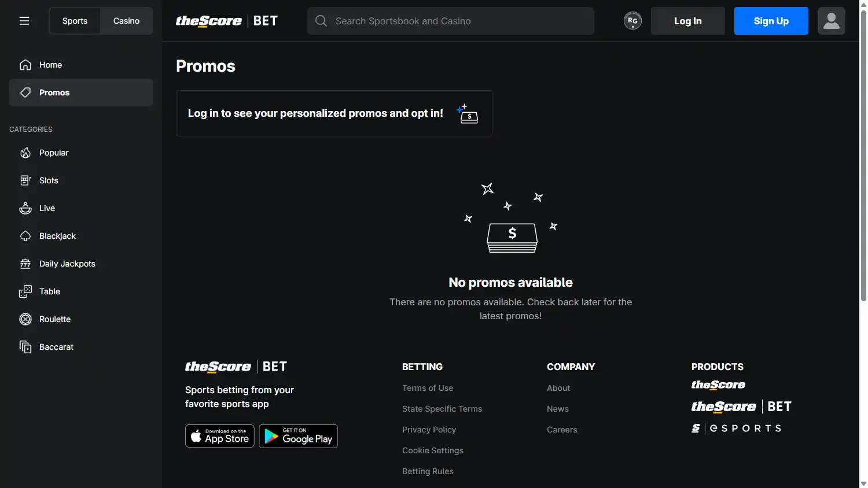Click the Table dice icon
This screenshot has height=488, width=868.
pos(25,291)
